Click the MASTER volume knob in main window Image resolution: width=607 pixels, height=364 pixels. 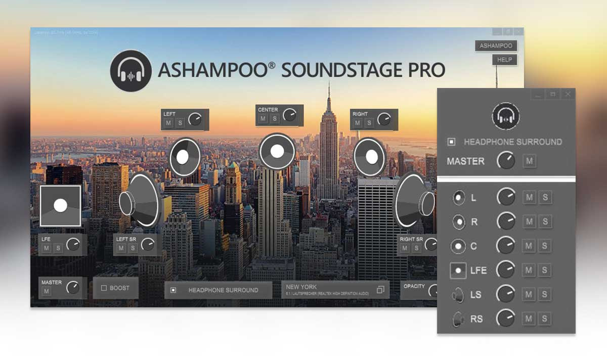(x=73, y=288)
